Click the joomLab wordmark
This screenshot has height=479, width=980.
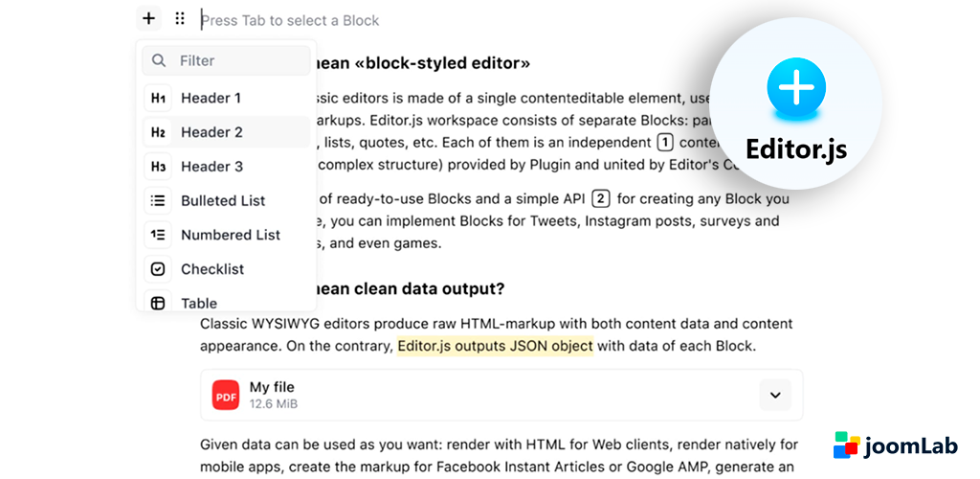[911, 446]
